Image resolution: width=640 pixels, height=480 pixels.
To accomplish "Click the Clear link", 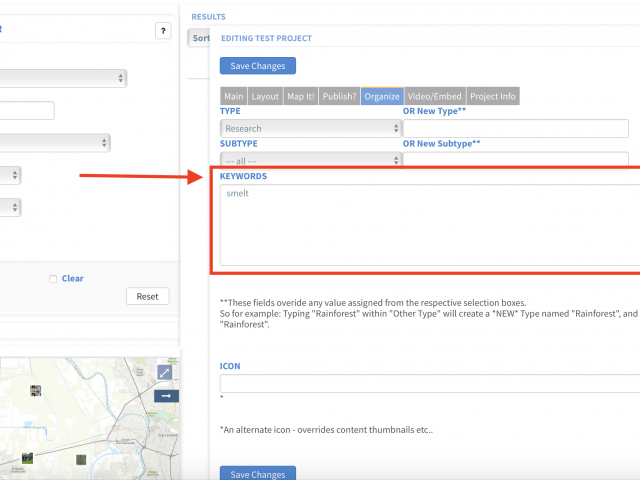I will click(x=72, y=279).
